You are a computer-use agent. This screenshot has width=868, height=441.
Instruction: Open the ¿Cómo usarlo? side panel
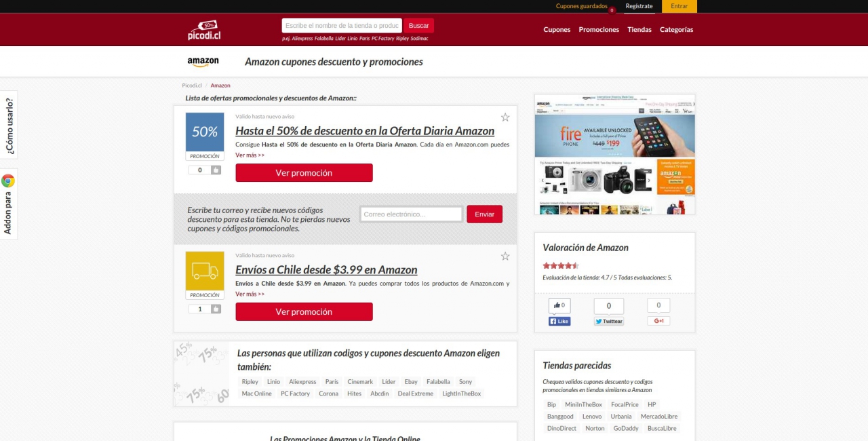(x=8, y=126)
